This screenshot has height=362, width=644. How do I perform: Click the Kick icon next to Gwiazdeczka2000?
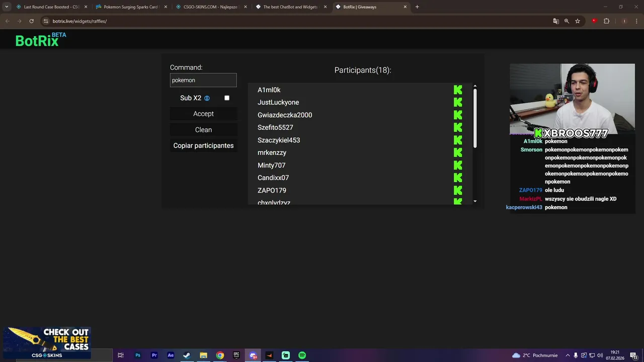(x=458, y=115)
